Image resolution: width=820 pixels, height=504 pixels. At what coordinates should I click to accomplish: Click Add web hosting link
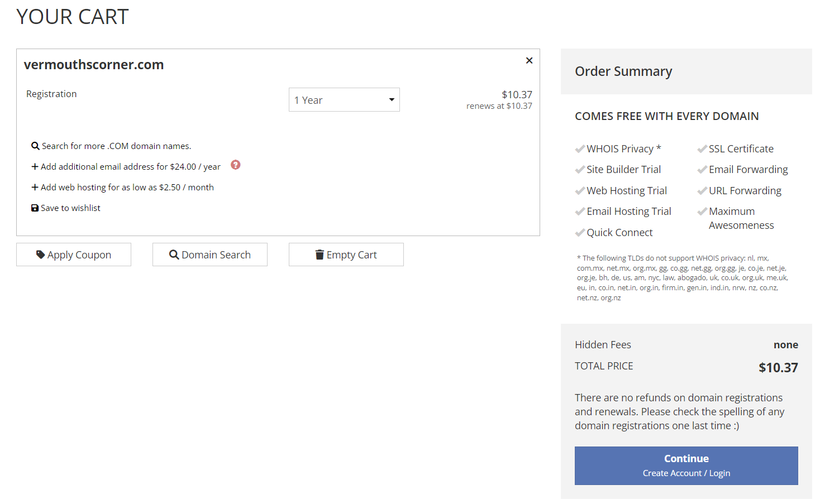127,188
